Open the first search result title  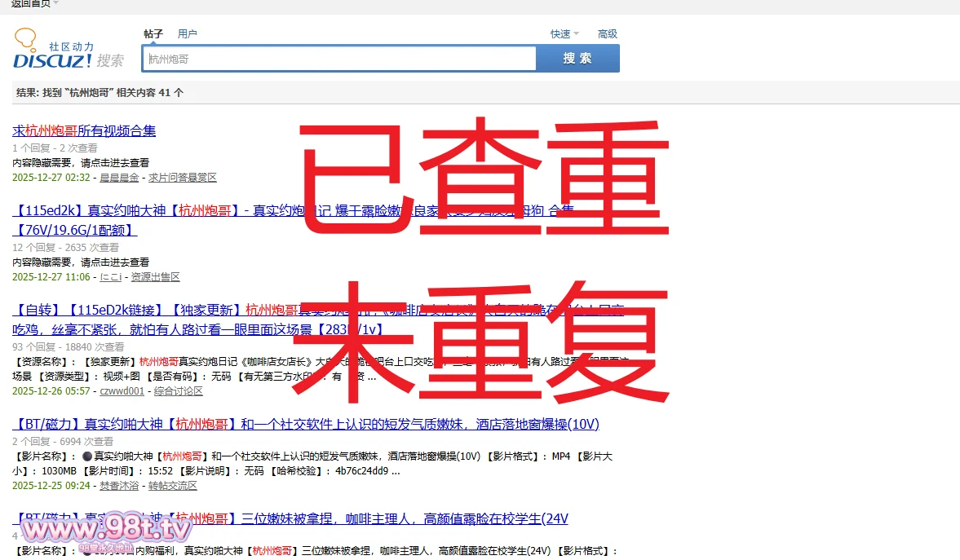(84, 130)
